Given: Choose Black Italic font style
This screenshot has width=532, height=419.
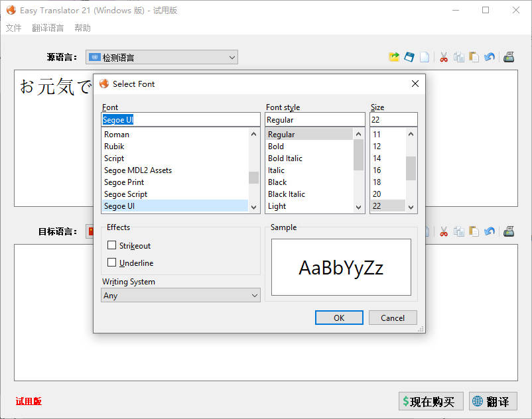Looking at the screenshot, I should pyautogui.click(x=309, y=194).
